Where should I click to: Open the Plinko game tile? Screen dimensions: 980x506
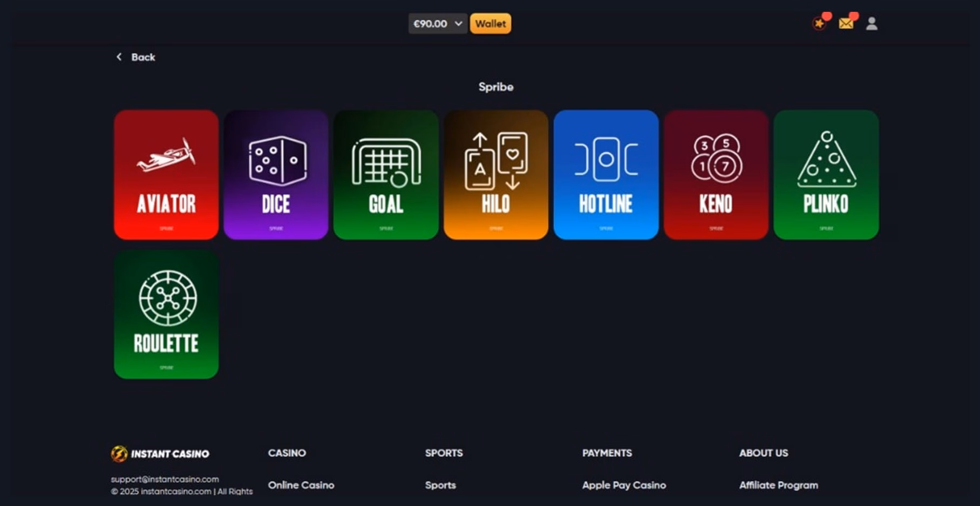(x=826, y=175)
